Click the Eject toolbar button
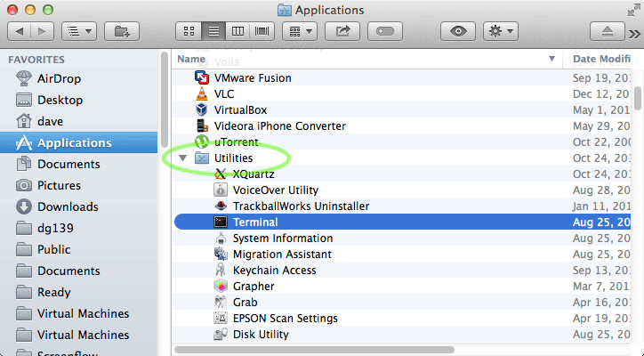The width and height of the screenshot is (644, 356). pyautogui.click(x=607, y=31)
